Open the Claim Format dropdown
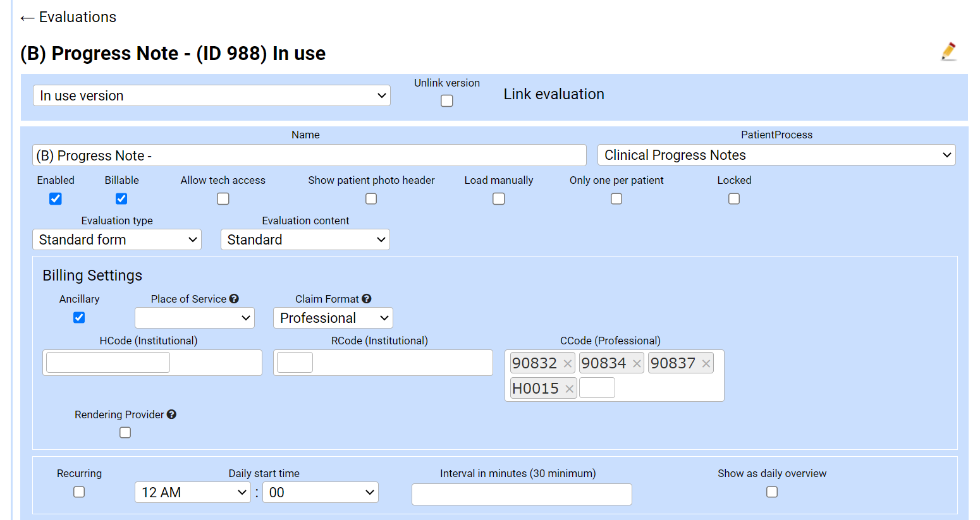 coord(333,318)
